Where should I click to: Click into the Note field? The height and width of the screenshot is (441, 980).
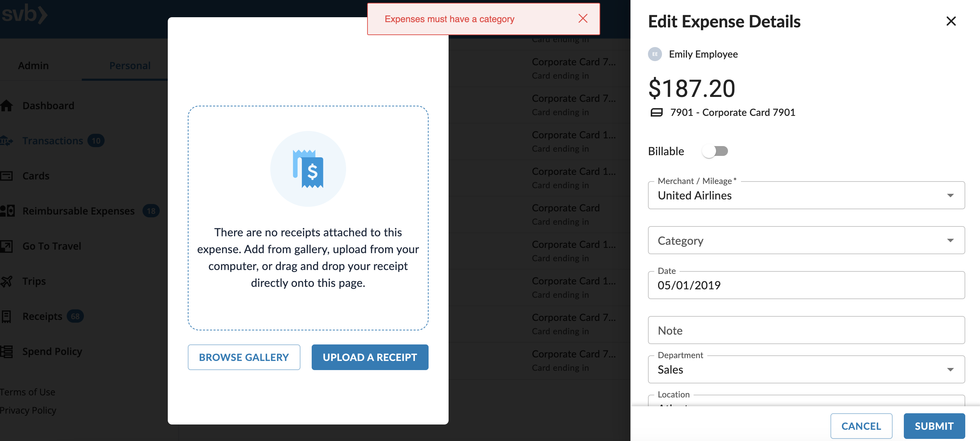[x=806, y=330]
